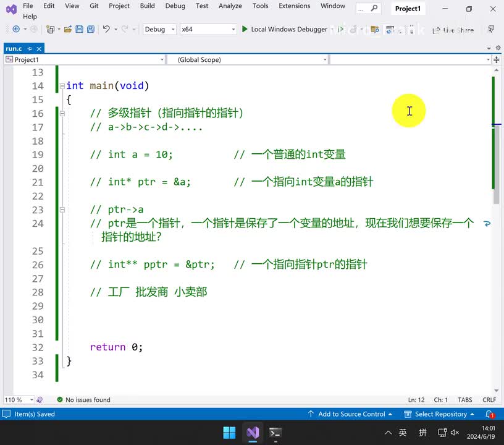Show hidden tray icons chevron
The height and width of the screenshot is (445, 504).
[388, 433]
